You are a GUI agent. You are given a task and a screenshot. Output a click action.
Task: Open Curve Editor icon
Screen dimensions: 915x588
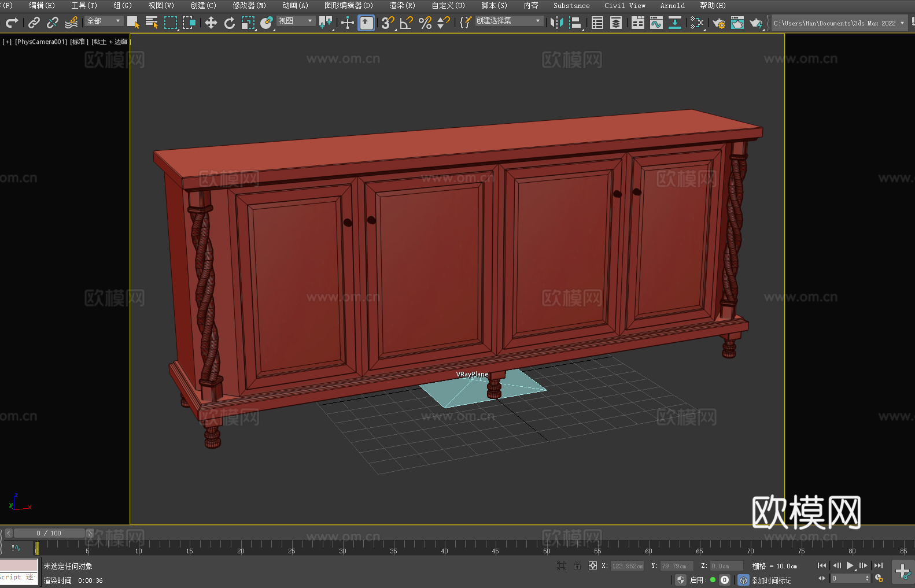click(656, 23)
